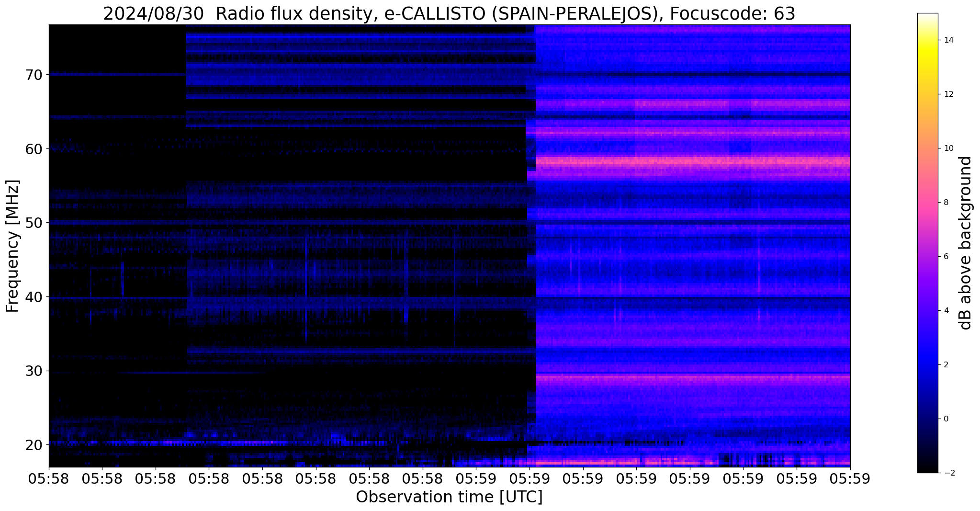Click the 50 tick on the frequency axis
This screenshot has height=511, width=980.
tap(34, 223)
